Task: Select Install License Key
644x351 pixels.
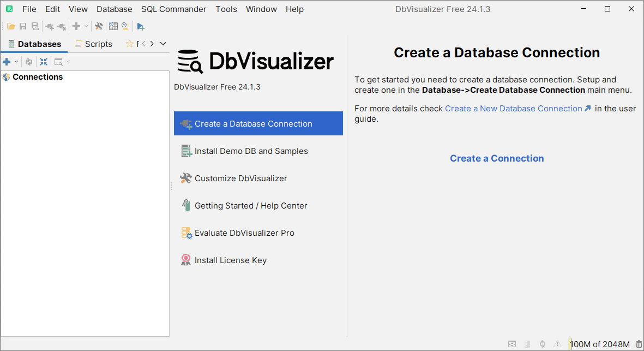Action: (x=258, y=260)
